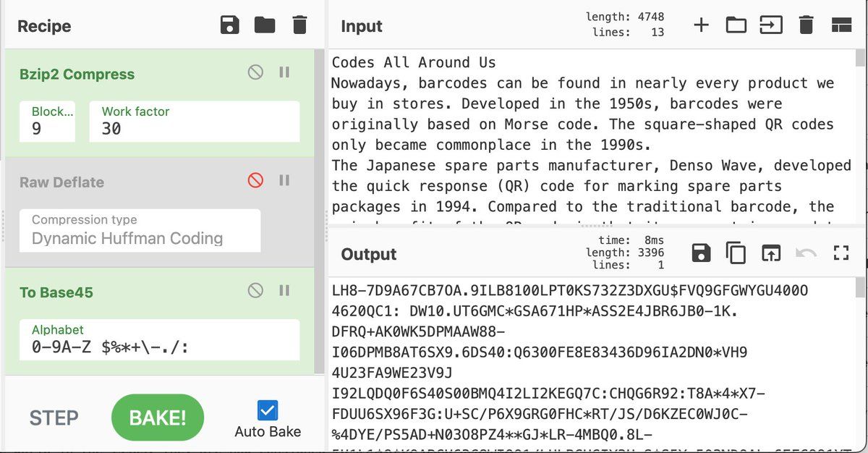Load a saved recipe from the Recipe panel

click(265, 24)
